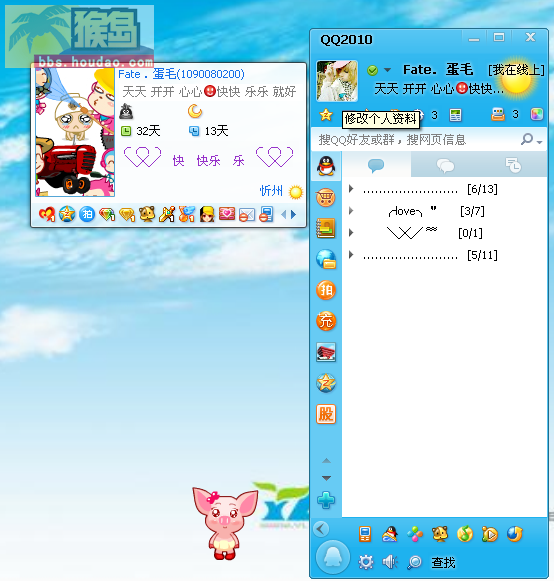Click the sun weather icon in info card

point(295,192)
